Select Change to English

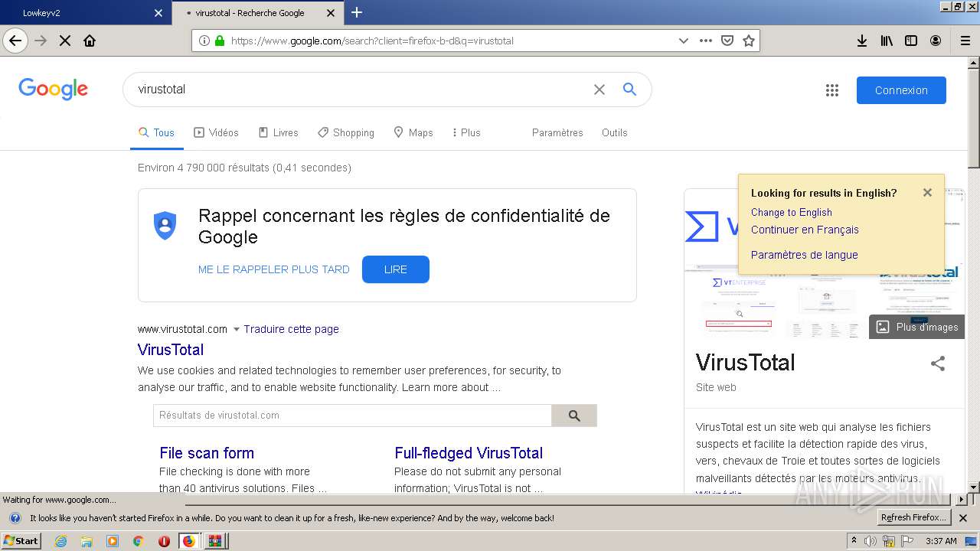tap(792, 212)
